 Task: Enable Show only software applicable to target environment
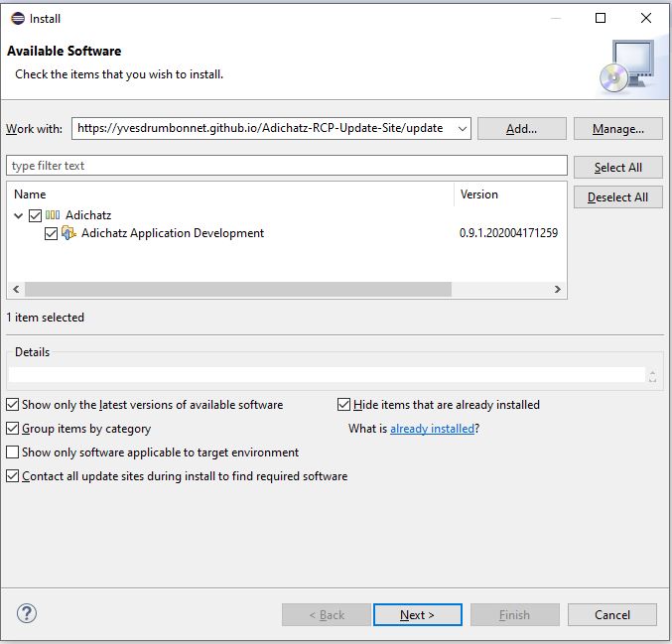13,452
